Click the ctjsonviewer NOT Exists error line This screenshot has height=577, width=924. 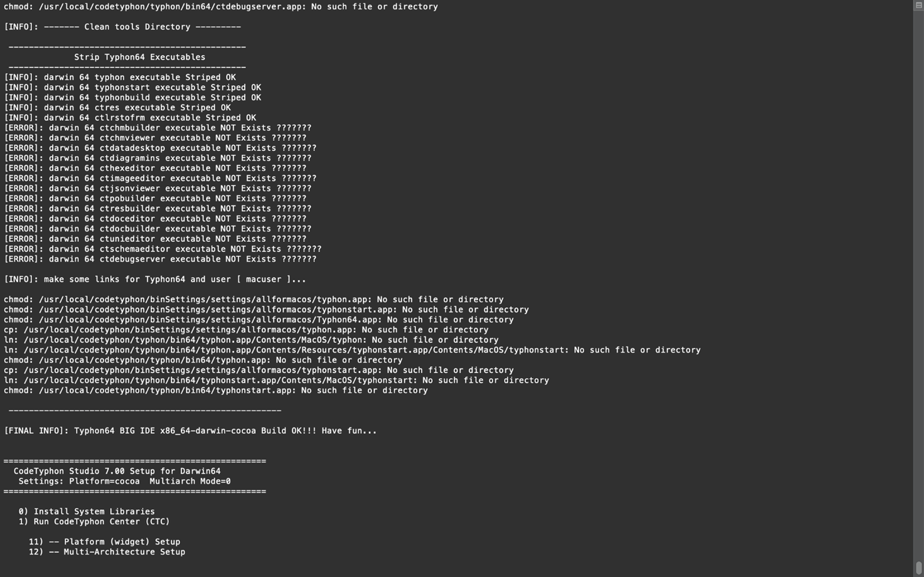click(158, 188)
